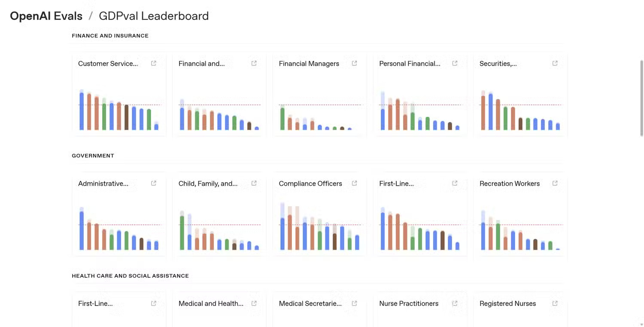This screenshot has height=327, width=644.
Task: Open external link on Registered Nurses card
Action: [555, 303]
